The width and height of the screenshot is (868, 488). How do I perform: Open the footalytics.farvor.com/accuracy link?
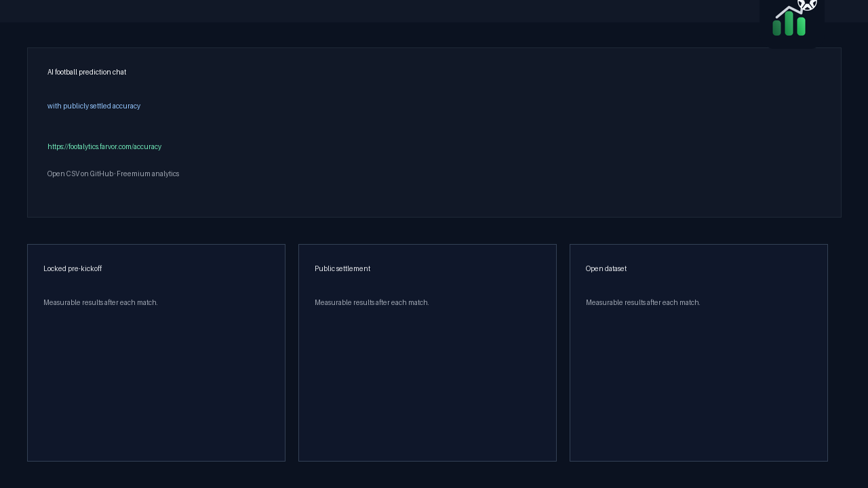point(104,146)
